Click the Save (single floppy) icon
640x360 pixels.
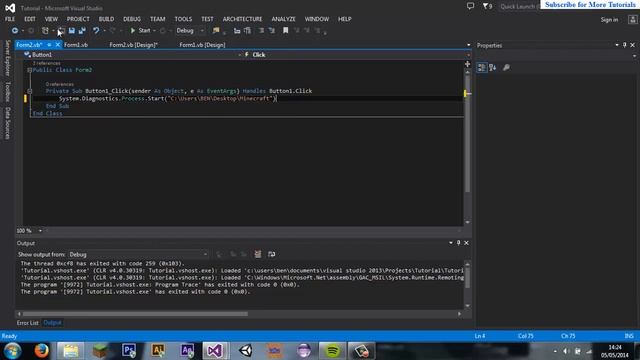coord(72,31)
